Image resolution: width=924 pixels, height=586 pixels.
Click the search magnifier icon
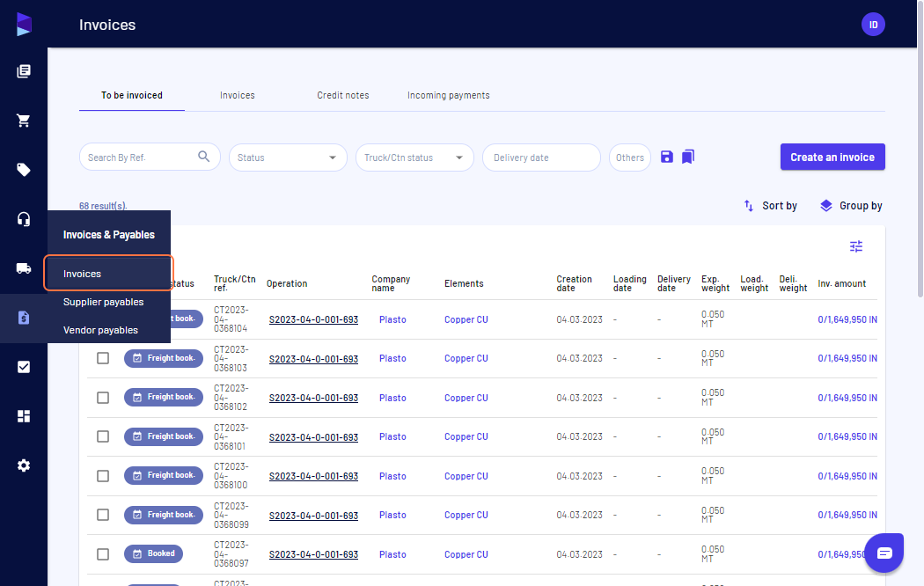pos(204,157)
